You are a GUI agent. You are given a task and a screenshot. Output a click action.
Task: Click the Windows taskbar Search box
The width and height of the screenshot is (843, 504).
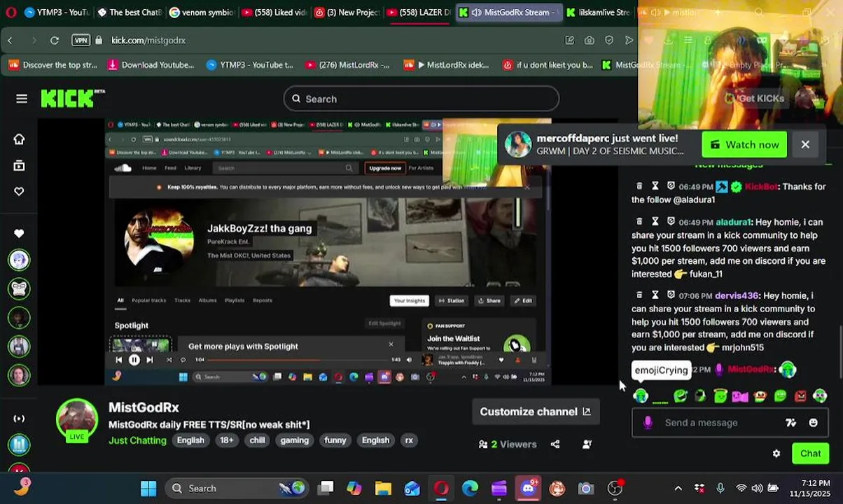click(x=238, y=489)
